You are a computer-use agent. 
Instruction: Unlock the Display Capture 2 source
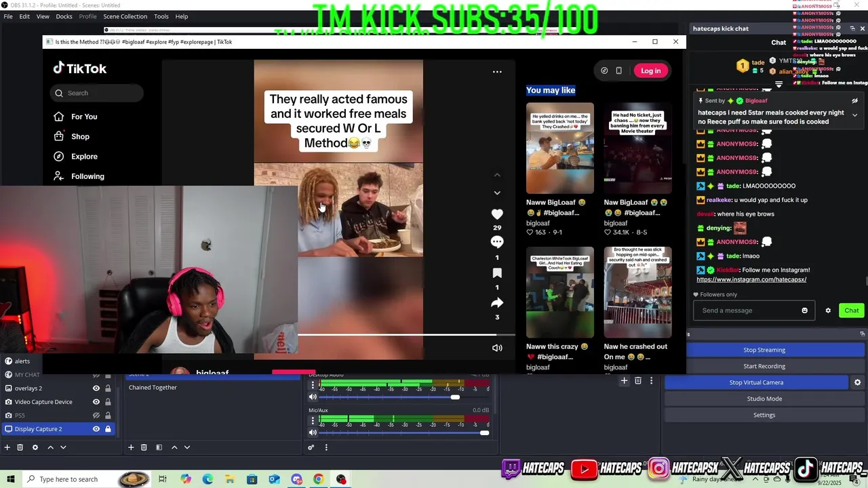pyautogui.click(x=108, y=429)
